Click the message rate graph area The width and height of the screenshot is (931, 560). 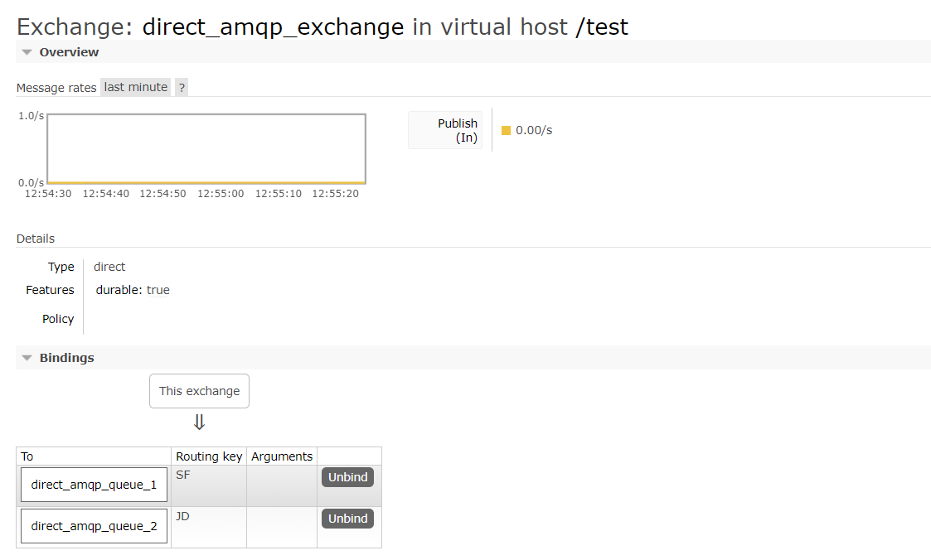(x=206, y=148)
